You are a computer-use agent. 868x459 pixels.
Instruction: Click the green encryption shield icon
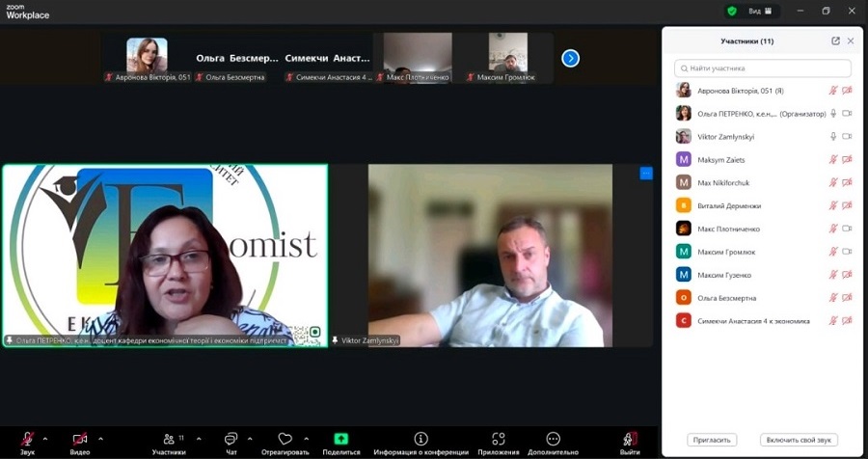(732, 11)
